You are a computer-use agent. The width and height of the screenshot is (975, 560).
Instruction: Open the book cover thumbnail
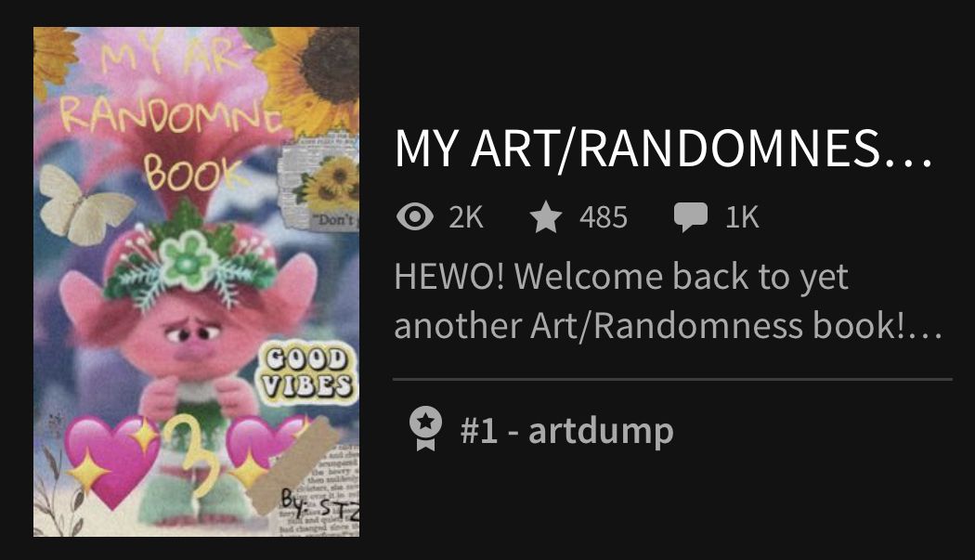coord(196,281)
